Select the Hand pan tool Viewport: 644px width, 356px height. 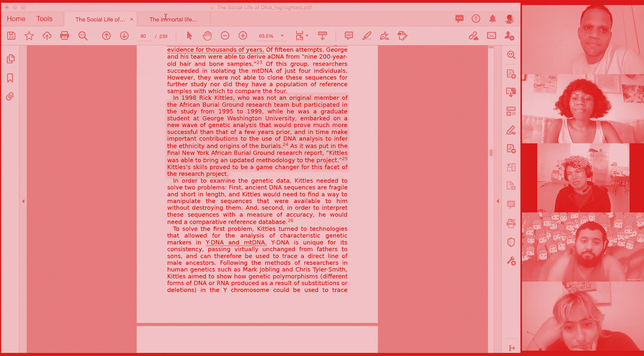[207, 36]
